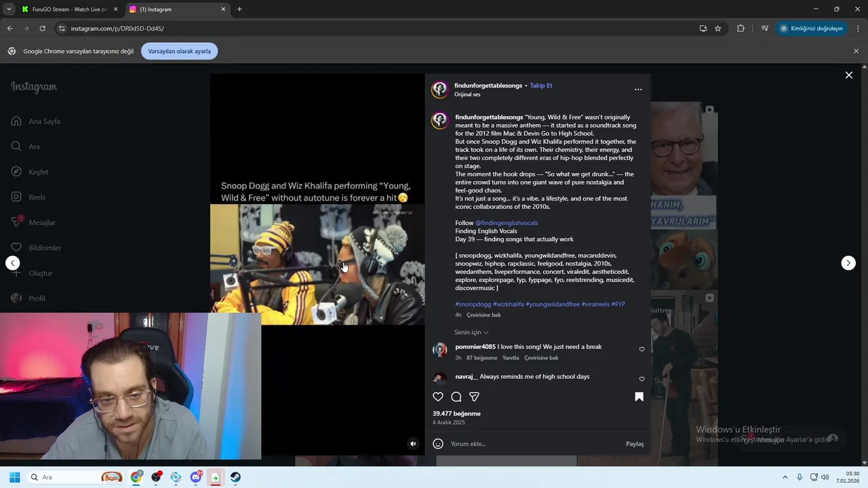
Task: Switch to FuruGO Stream browser tab
Action: click(x=68, y=9)
